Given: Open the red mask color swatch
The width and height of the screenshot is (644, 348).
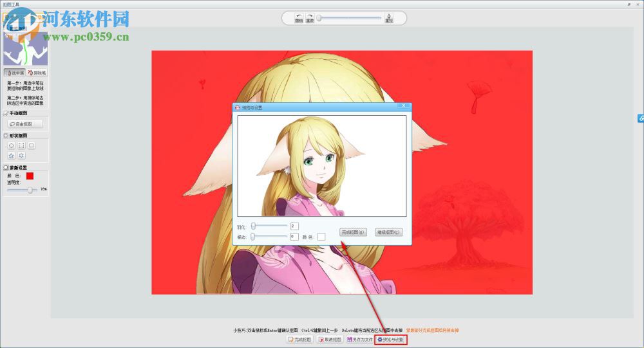Looking at the screenshot, I should pos(30,176).
